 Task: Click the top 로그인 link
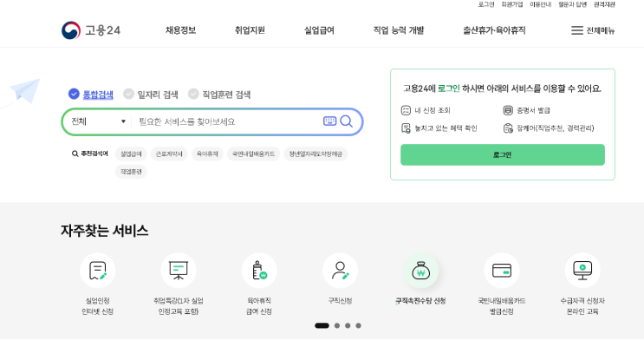pyautogui.click(x=486, y=4)
